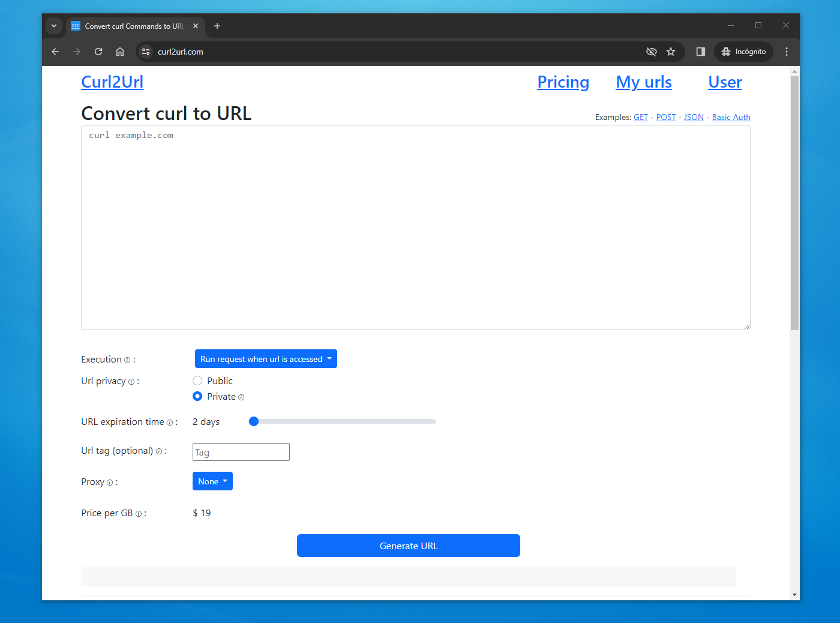Click the browser forward arrow
This screenshot has width=840, height=623.
[x=77, y=52]
